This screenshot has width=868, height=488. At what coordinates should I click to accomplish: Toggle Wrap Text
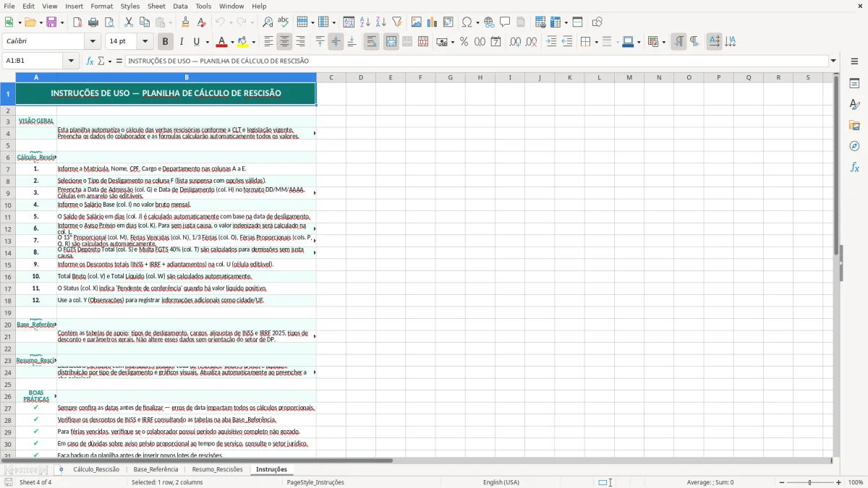(371, 42)
